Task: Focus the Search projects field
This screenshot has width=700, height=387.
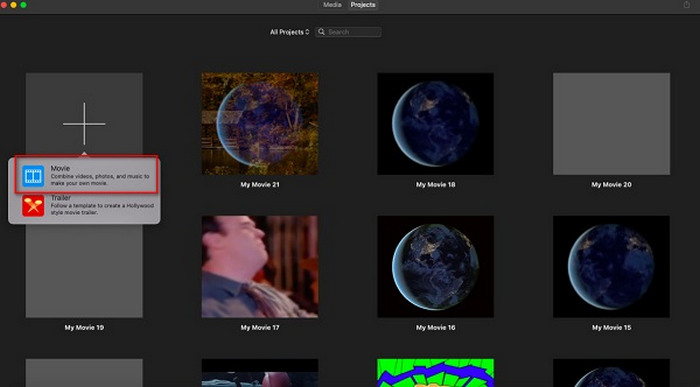Action: [x=348, y=32]
